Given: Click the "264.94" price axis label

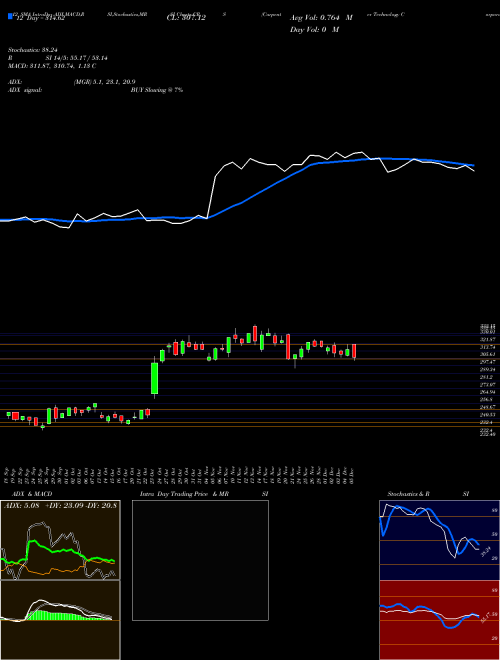Looking at the screenshot, I should [487, 392].
